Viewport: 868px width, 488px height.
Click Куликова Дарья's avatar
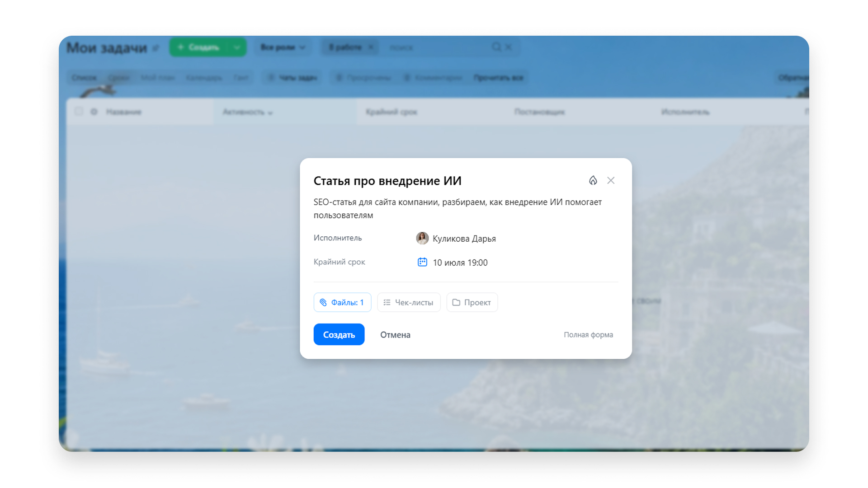tap(422, 238)
